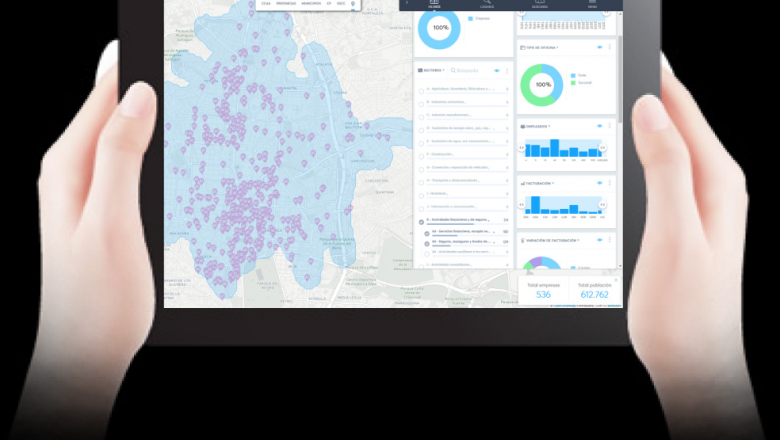This screenshot has width=780, height=440.
Task: Open the Lugares tab in top bar
Action: click(487, 3)
